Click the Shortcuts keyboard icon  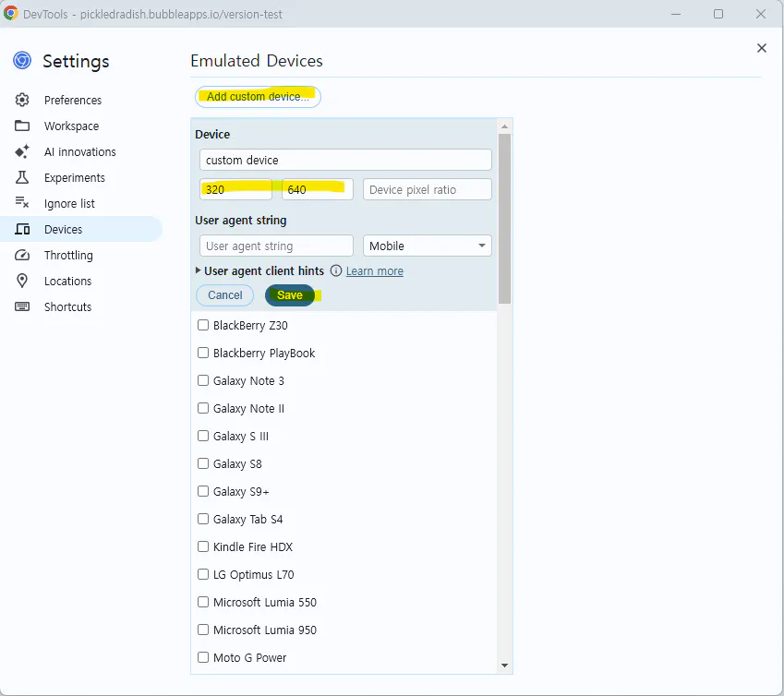(x=22, y=306)
